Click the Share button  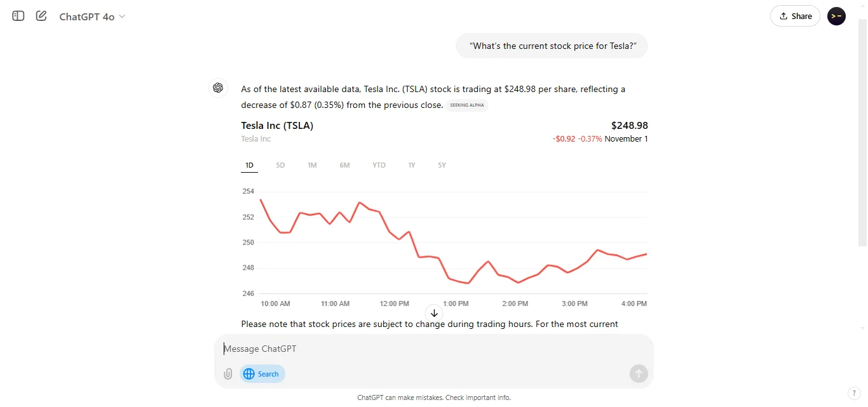coord(795,16)
